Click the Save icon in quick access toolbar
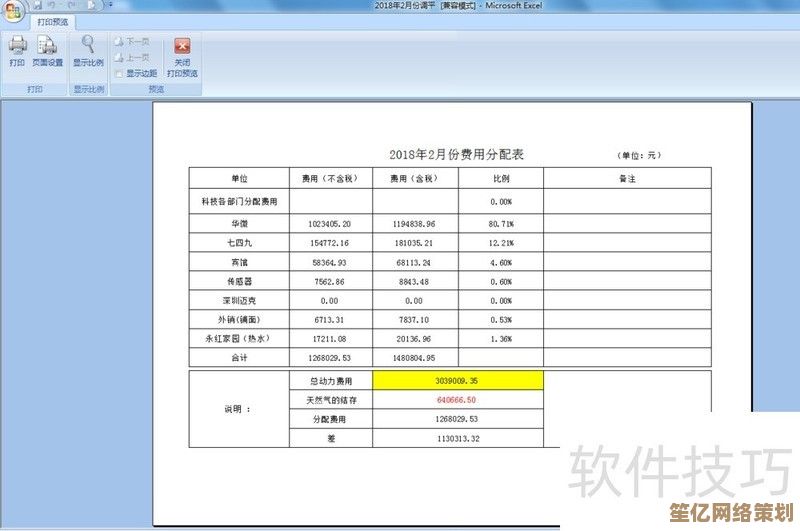The height and width of the screenshot is (531, 800). tap(38, 5)
